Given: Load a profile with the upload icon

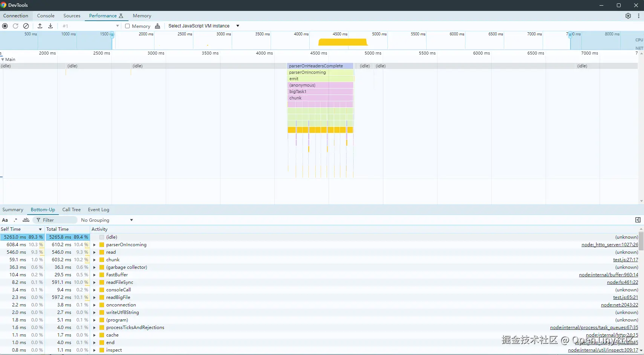Looking at the screenshot, I should (40, 26).
